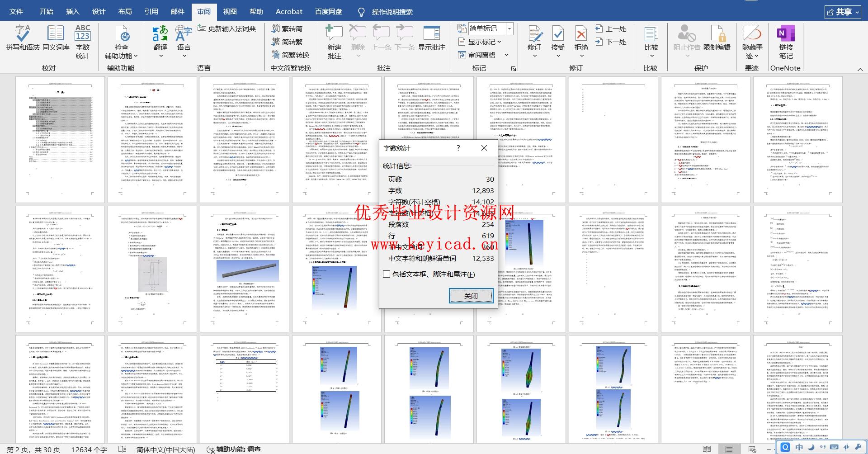
Task: Expand Show Markup (显示标记) dropdown
Action: click(499, 42)
